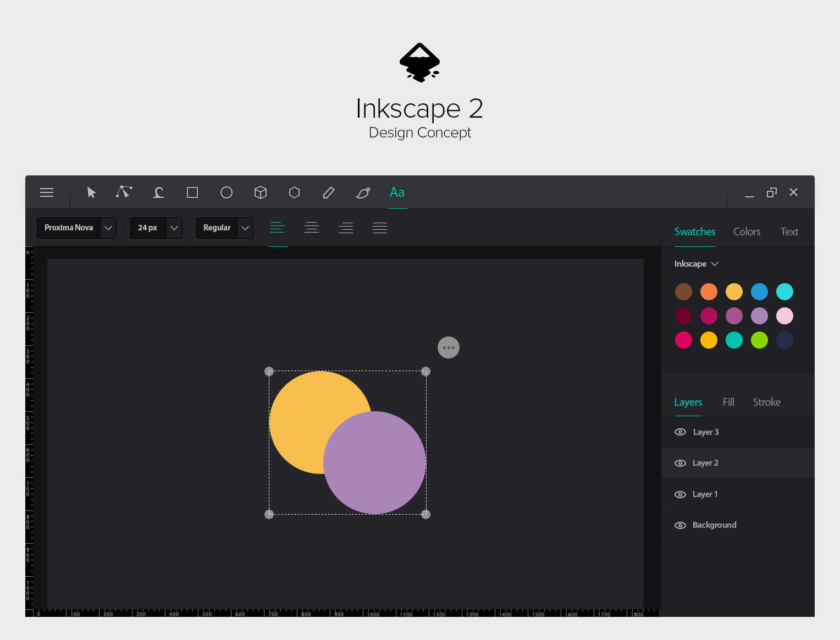Pick the magenta-crimson swatch

click(x=709, y=316)
